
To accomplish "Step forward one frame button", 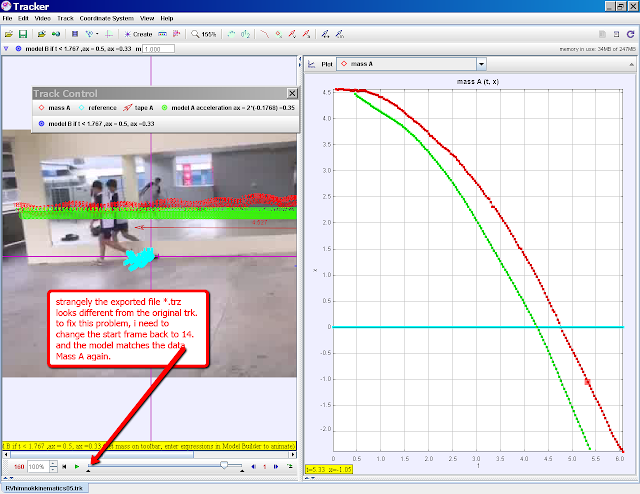I will tap(276, 467).
